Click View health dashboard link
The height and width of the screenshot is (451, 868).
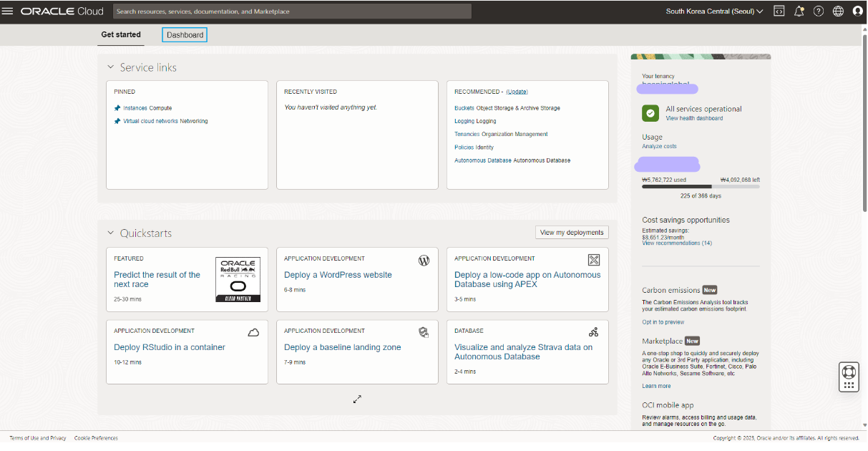[694, 118]
